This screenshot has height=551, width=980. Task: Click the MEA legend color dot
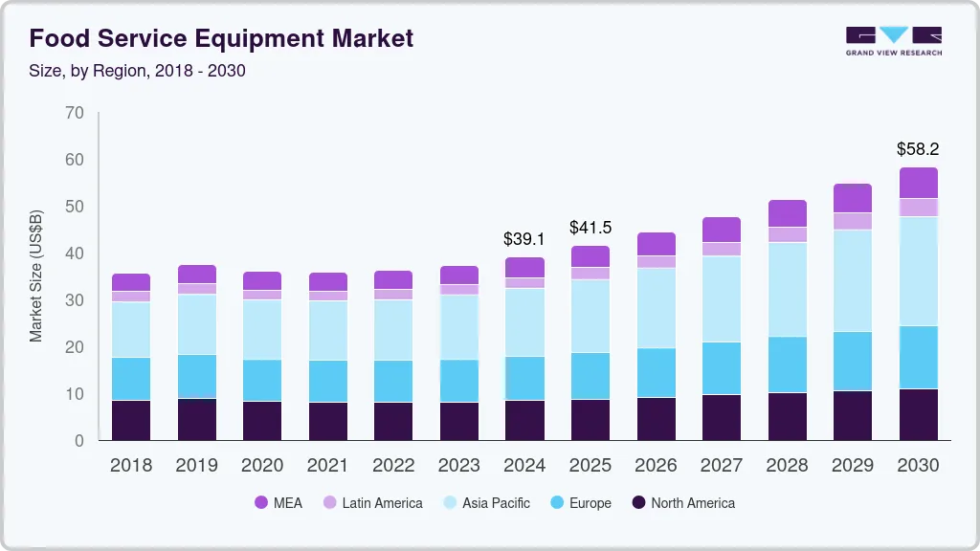[261, 503]
